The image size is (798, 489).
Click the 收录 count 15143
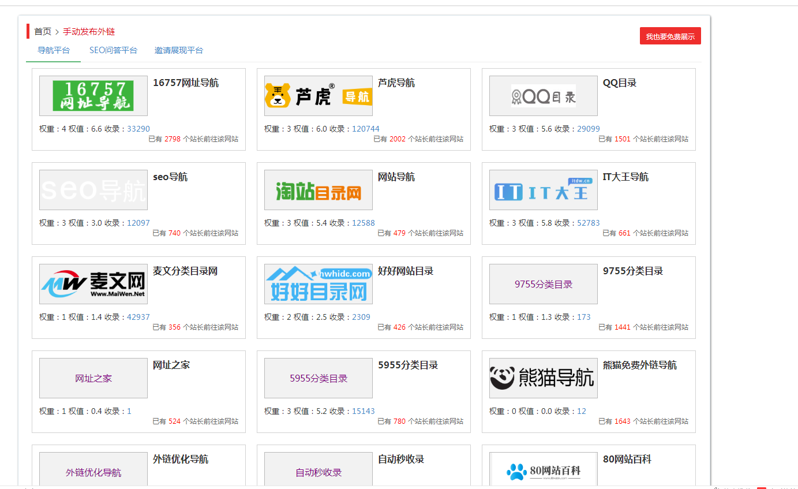coord(363,412)
